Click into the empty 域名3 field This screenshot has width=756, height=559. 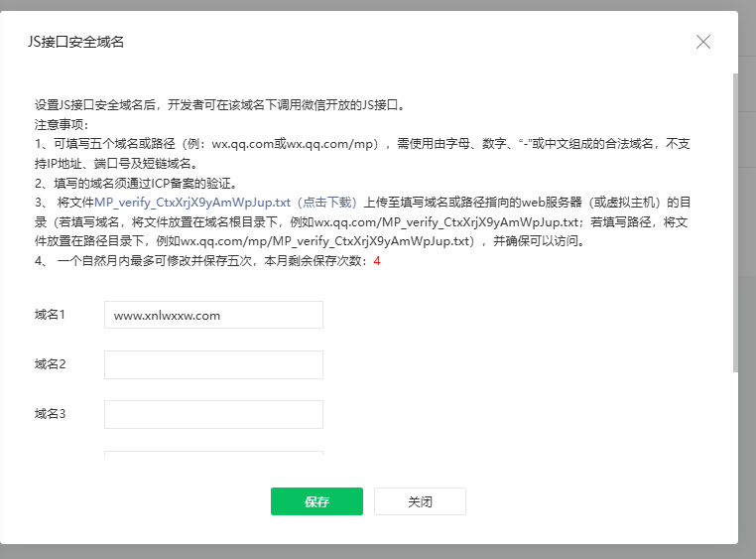tap(213, 414)
